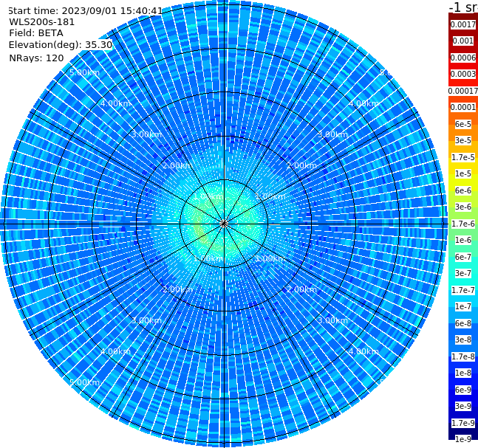Click the '6e-8' colorbar value
The height and width of the screenshot is (448, 478).
click(x=462, y=323)
